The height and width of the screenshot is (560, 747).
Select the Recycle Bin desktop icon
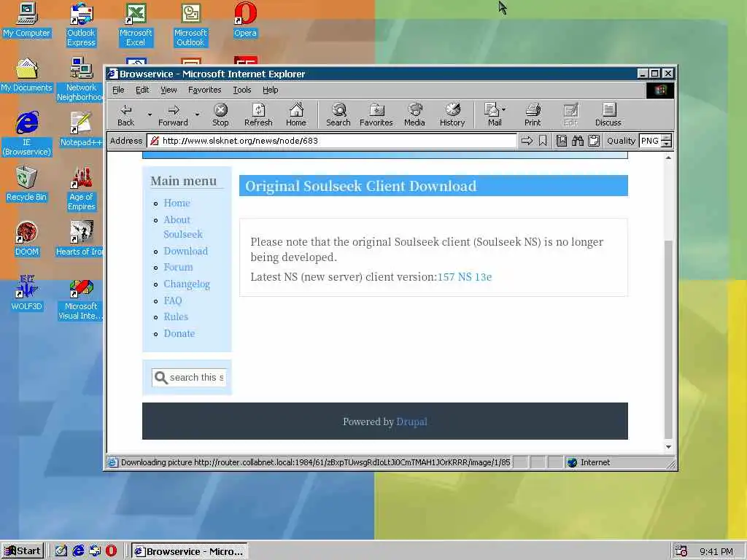click(27, 184)
